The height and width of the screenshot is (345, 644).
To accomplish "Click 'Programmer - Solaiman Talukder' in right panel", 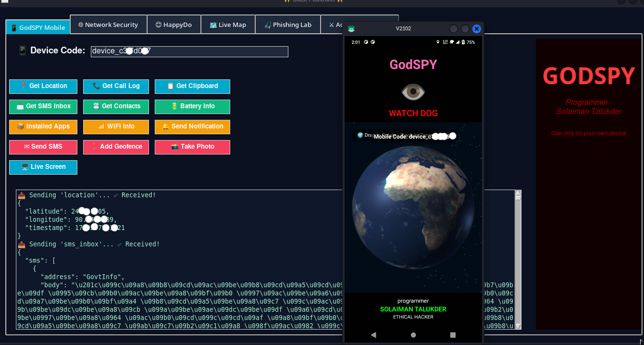I will 589,107.
